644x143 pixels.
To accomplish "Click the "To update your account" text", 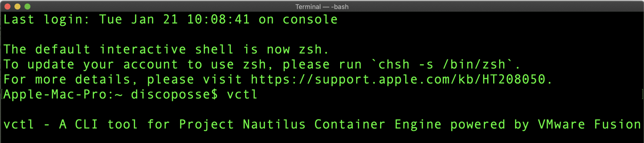I will pos(91,65).
